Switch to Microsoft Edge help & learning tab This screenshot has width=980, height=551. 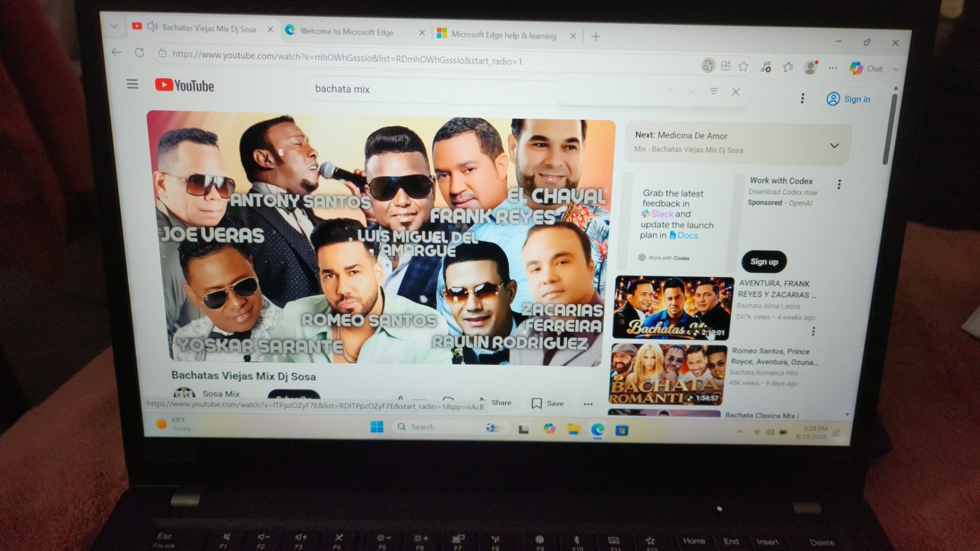(x=505, y=35)
